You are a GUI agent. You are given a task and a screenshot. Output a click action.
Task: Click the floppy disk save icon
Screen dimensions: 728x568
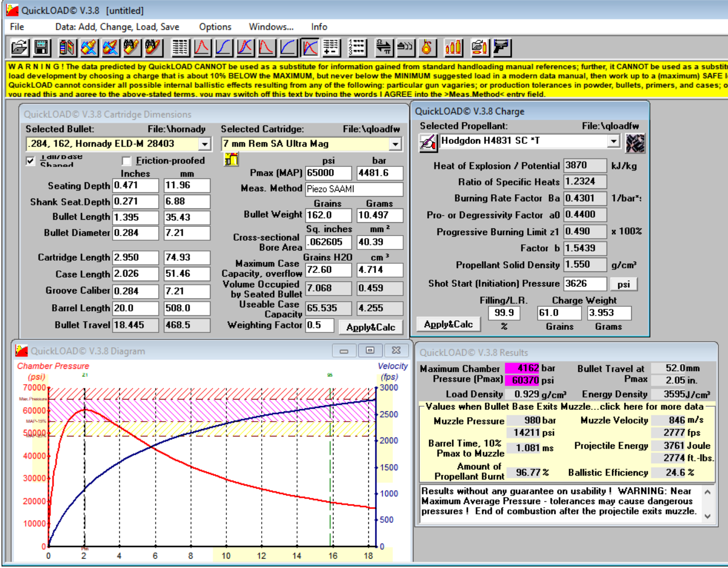click(41, 48)
